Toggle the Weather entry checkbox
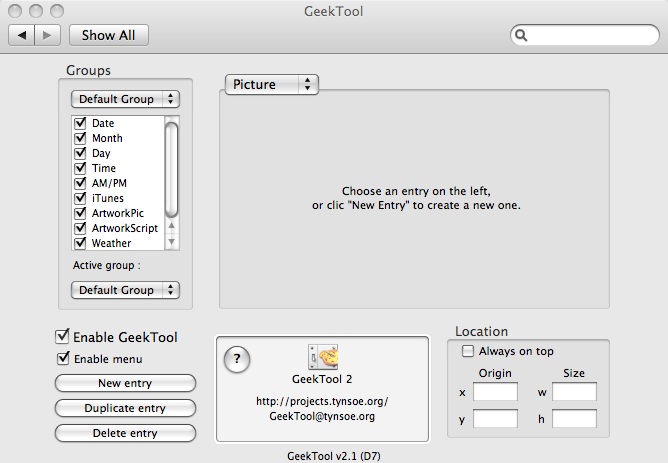Image resolution: width=668 pixels, height=463 pixels. coord(80,243)
